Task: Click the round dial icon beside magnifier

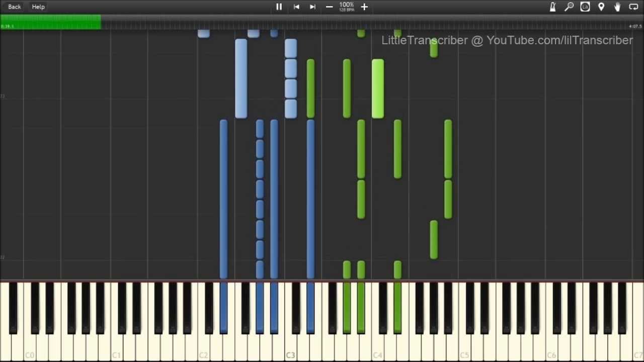Action: (x=585, y=7)
